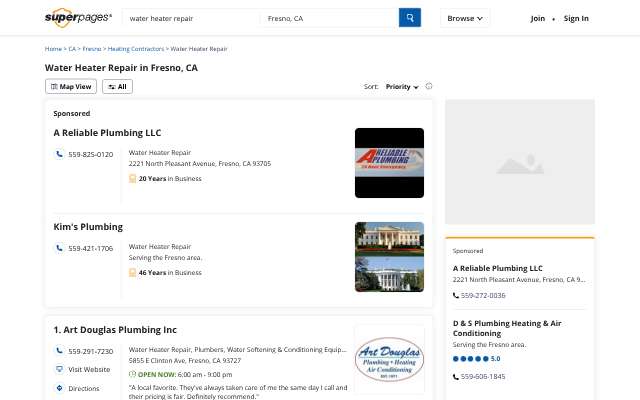Viewport: 640px width, 400px height.
Task: Click the gray placeholder image in sidebar
Action: 520,162
